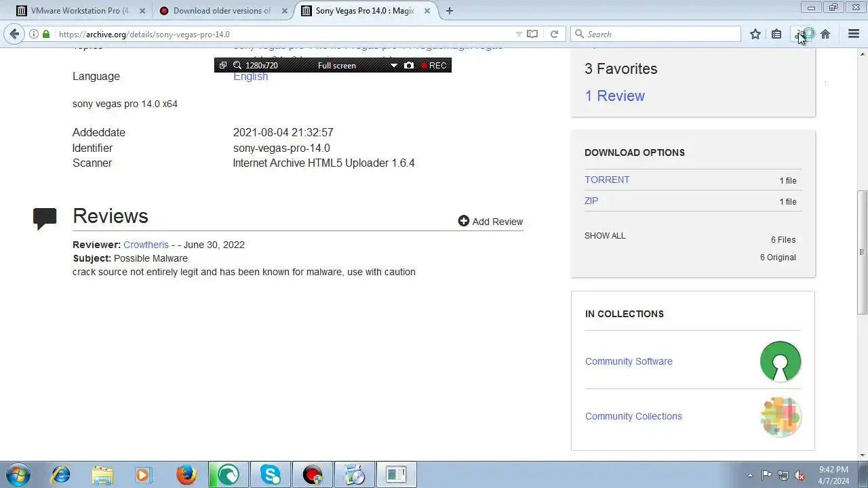
Task: Reload the current page
Action: coord(554,34)
